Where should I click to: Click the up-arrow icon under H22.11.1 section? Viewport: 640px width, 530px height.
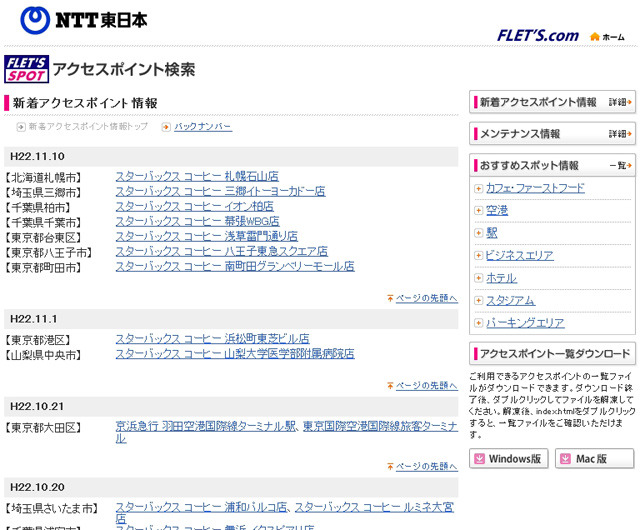[x=390, y=385]
